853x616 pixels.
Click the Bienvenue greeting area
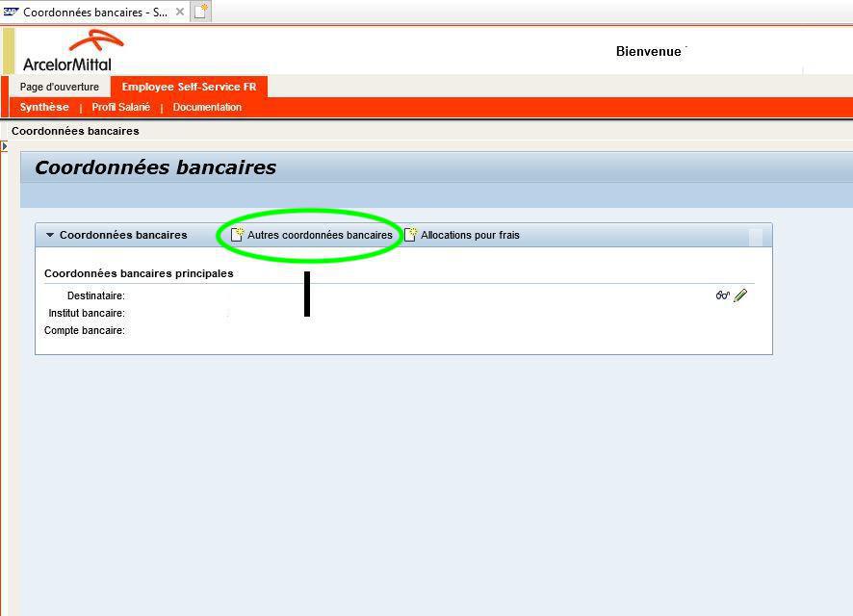coord(650,51)
